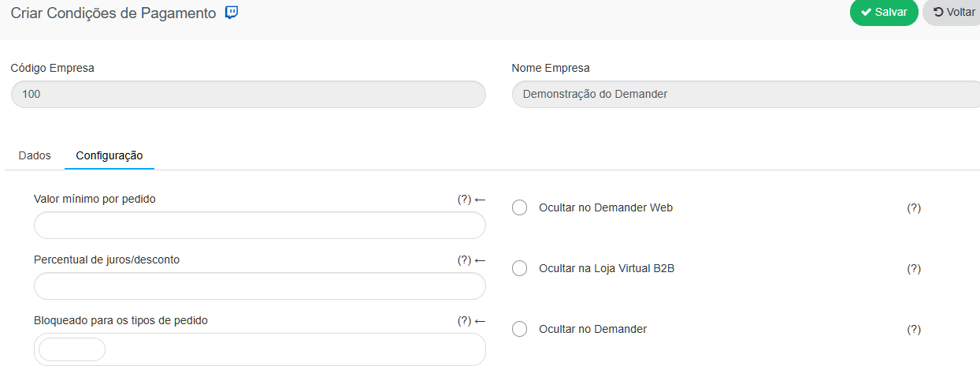Open the Bloqueado para os tipos de pedido selector
Viewport: 980px width, 366px height.
(x=260, y=349)
